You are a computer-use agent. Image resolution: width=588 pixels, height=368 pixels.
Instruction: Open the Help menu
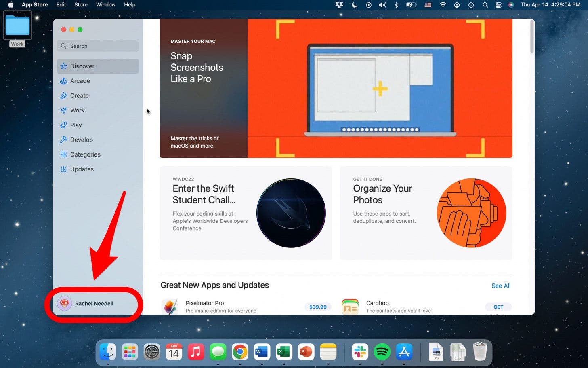130,5
